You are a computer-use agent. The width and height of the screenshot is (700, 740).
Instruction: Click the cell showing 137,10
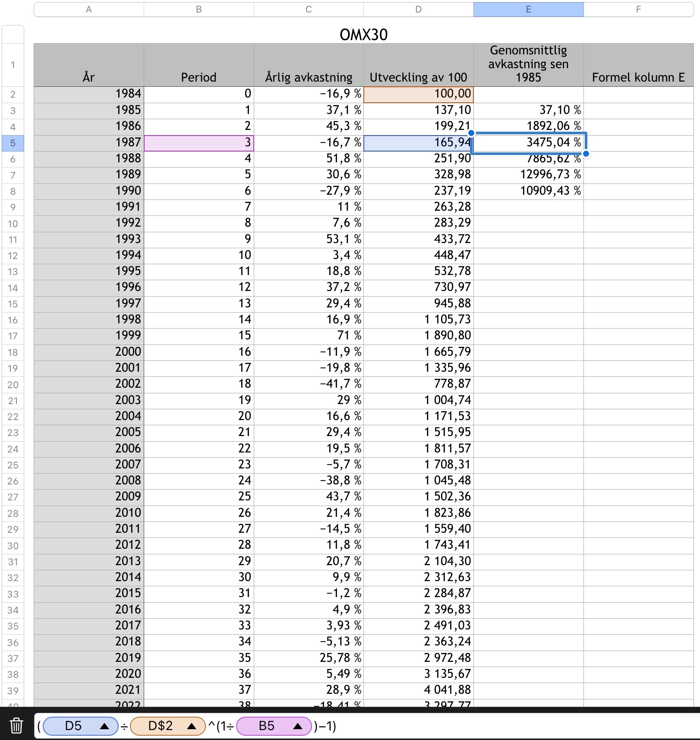[419, 111]
